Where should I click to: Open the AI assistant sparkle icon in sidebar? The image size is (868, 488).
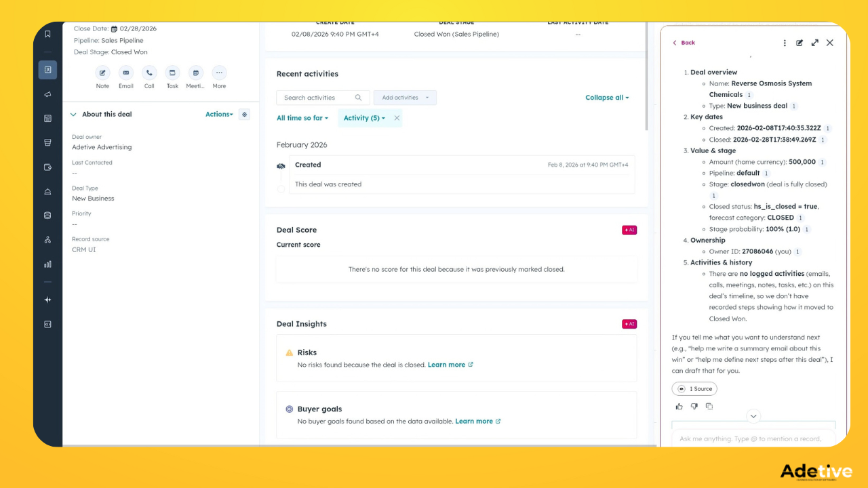pos(47,299)
